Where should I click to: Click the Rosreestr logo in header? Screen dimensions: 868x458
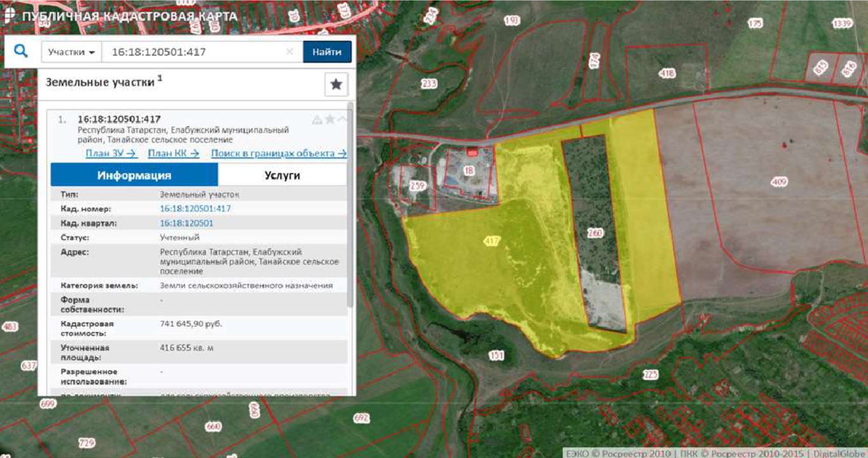point(9,16)
